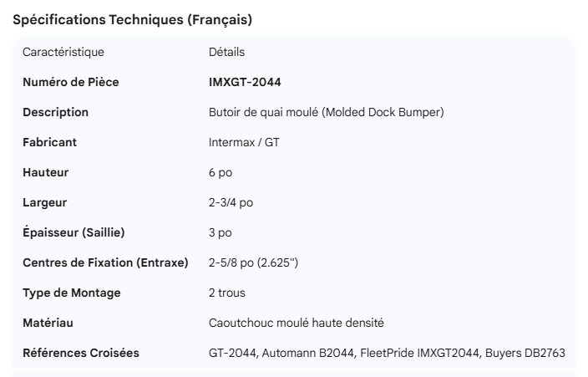
Task: Click the 'Références Croisées' row label
Action: [80, 353]
